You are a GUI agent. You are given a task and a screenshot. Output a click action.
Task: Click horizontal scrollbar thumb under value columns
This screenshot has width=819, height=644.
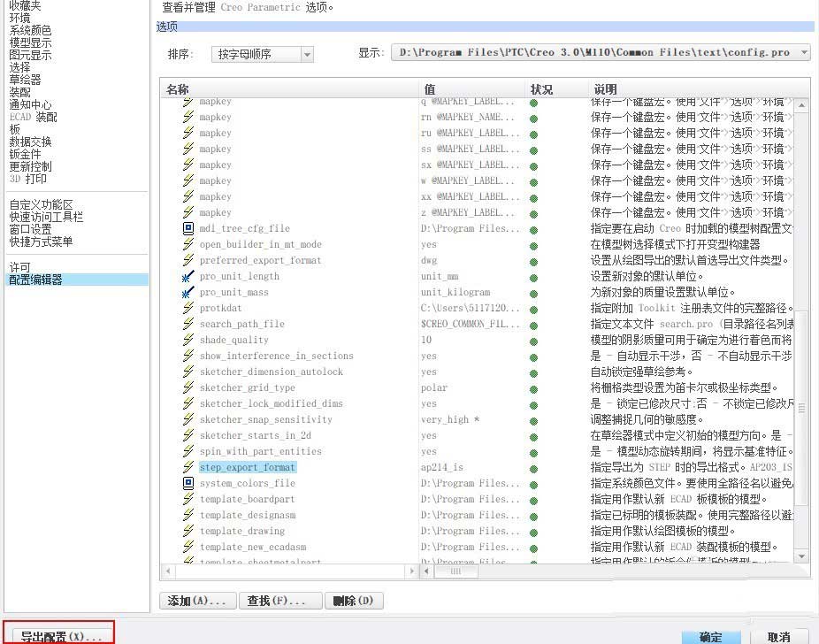[x=456, y=571]
